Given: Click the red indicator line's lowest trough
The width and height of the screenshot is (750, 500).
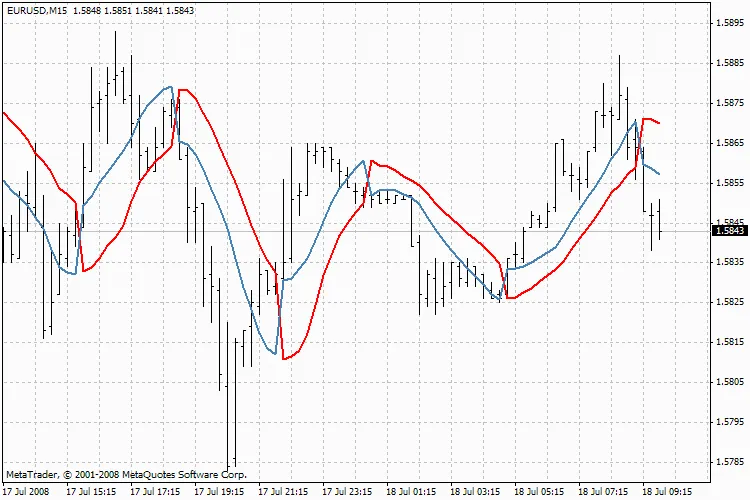Looking at the screenshot, I should click(x=285, y=358).
